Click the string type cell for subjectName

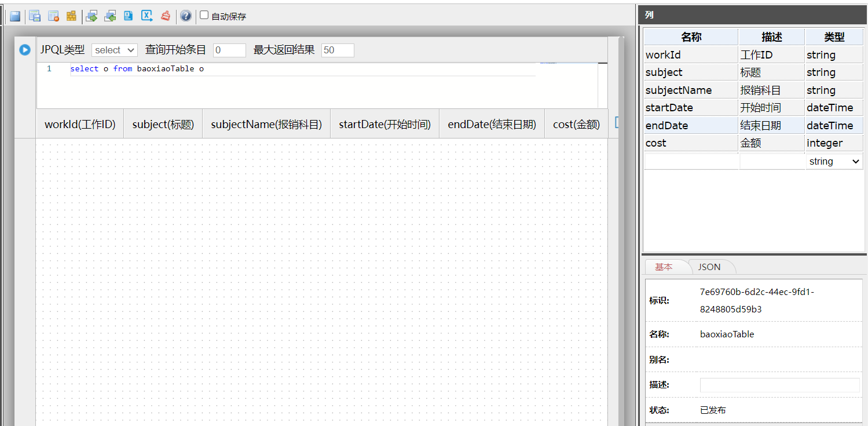[834, 90]
